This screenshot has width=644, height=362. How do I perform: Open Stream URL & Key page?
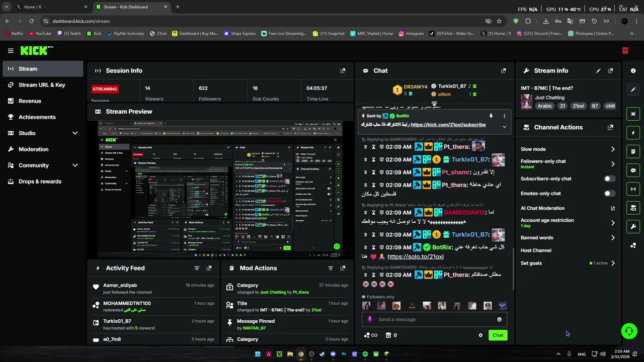point(43,85)
